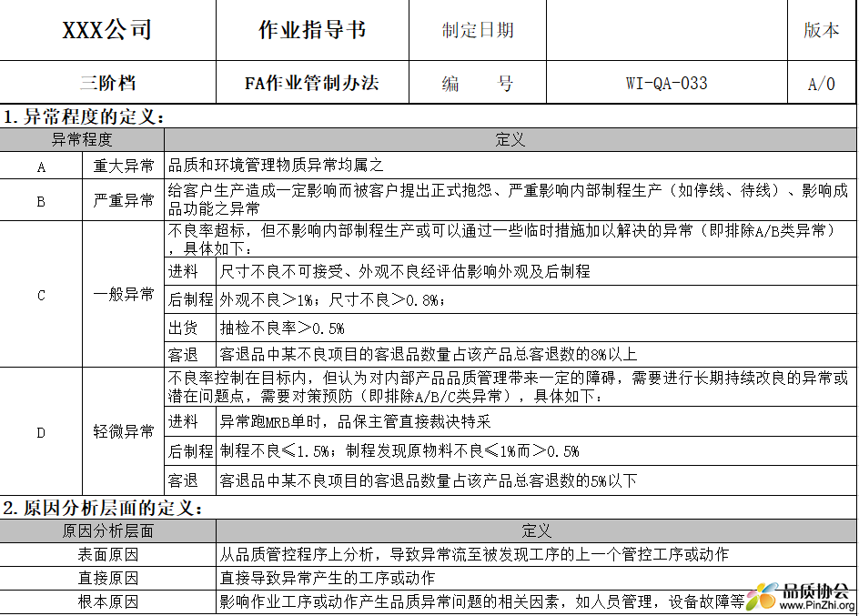Click the '出货' sub-category cell
859x616 pixels.
[190, 328]
